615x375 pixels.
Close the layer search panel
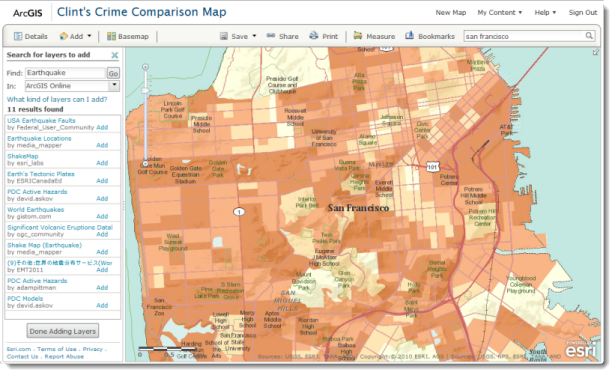115,55
